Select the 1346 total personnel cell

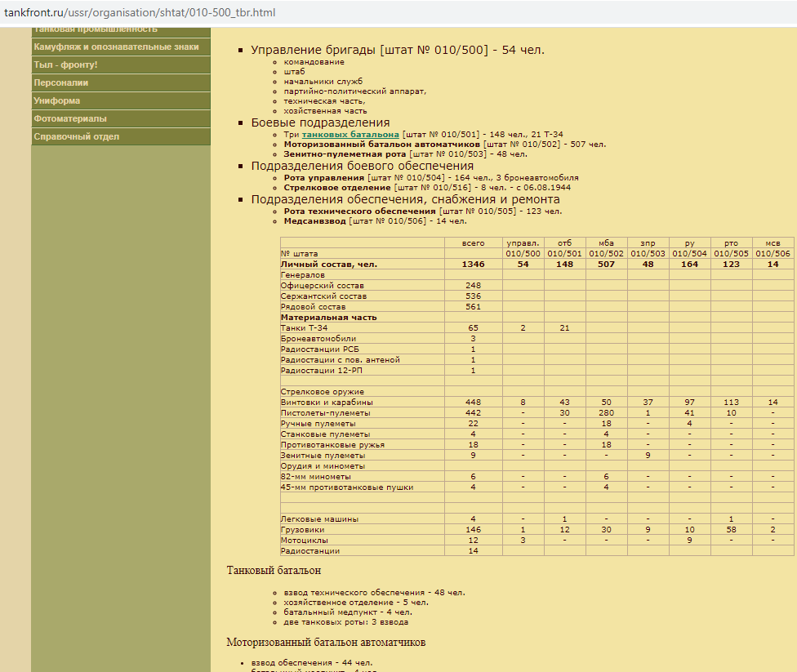click(473, 265)
